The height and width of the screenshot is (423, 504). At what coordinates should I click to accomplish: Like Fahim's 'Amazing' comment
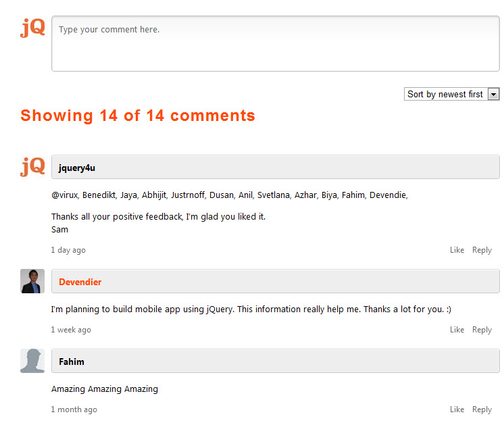[x=457, y=409]
